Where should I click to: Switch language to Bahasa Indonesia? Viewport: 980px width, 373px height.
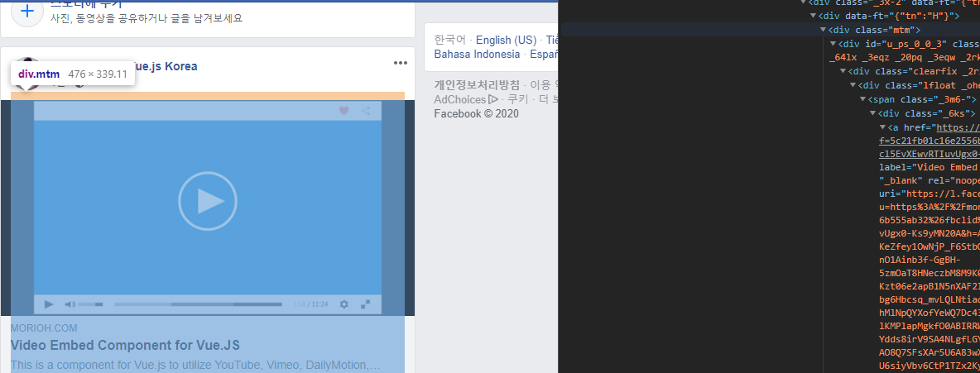pos(477,55)
